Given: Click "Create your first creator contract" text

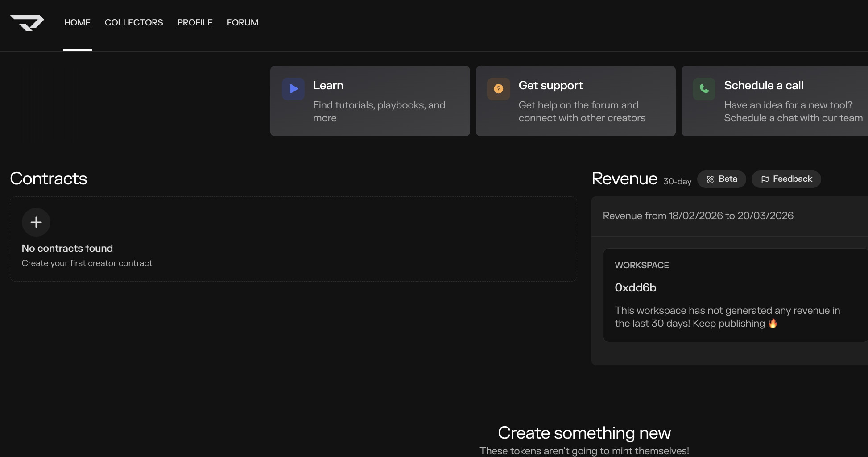Looking at the screenshot, I should click(x=87, y=263).
